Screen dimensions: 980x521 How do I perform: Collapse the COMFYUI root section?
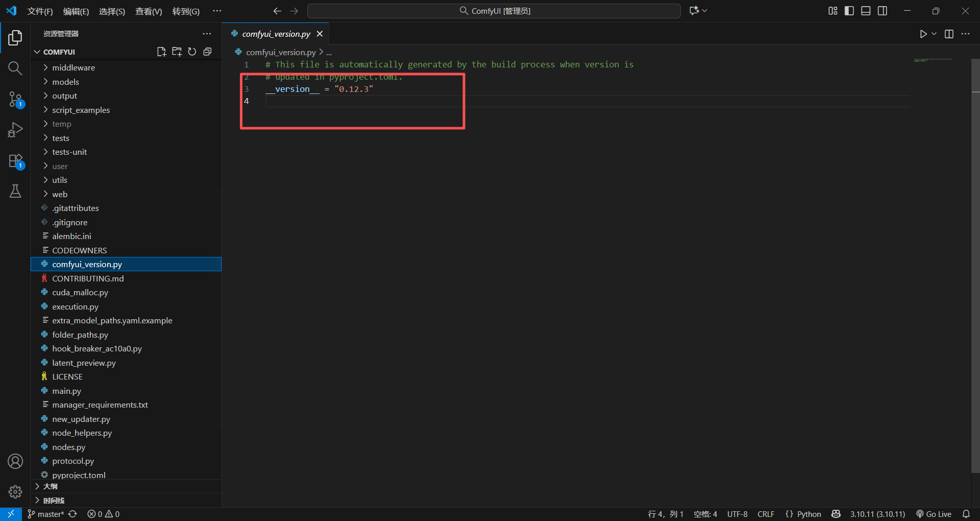pos(59,52)
